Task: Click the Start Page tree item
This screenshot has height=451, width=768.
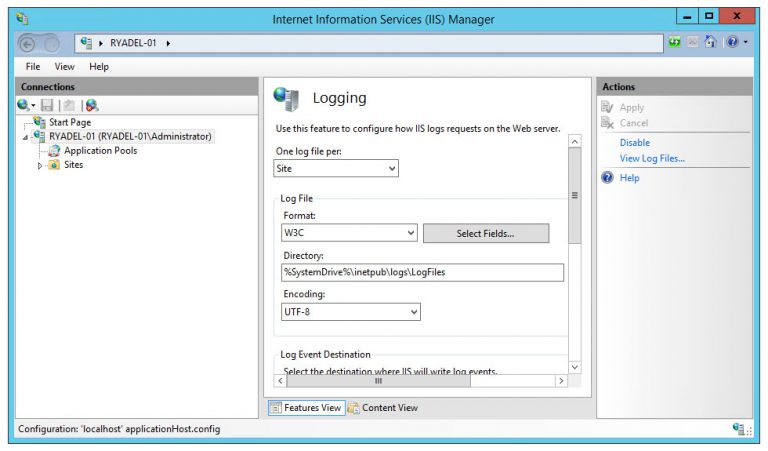Action: (71, 122)
